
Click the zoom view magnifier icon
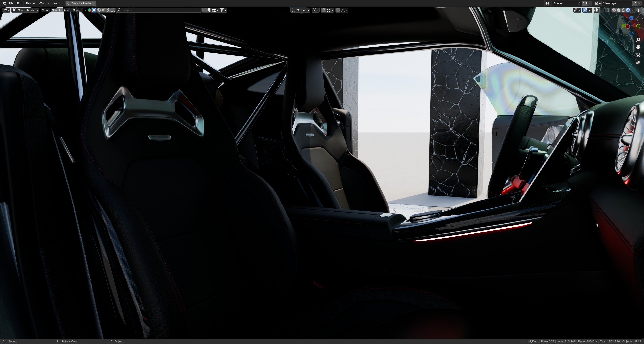click(638, 40)
